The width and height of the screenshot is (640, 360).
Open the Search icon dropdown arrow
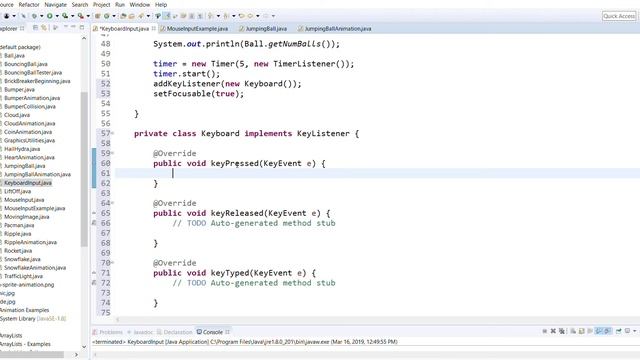(148, 16)
